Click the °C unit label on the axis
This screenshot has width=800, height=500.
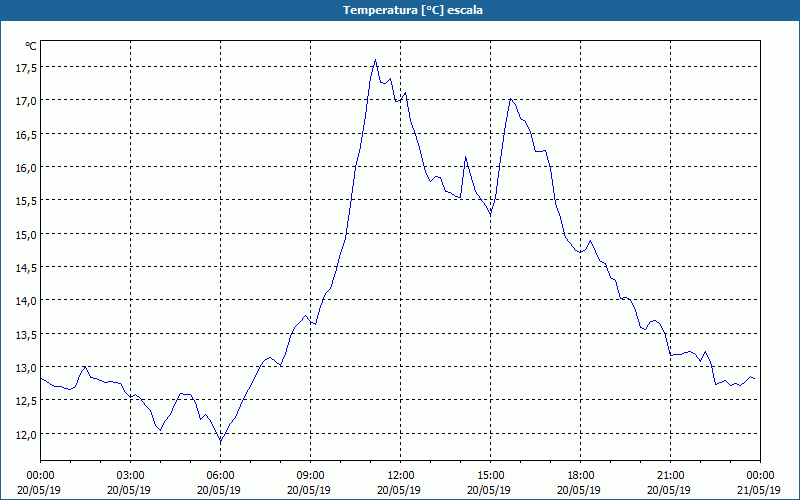click(31, 46)
